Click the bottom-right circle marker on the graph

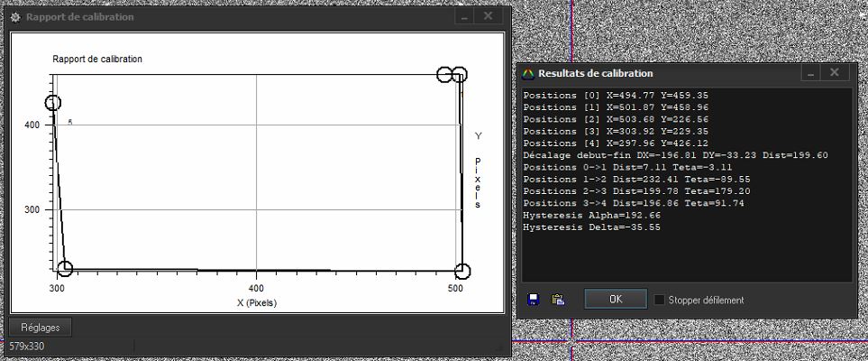pos(462,272)
